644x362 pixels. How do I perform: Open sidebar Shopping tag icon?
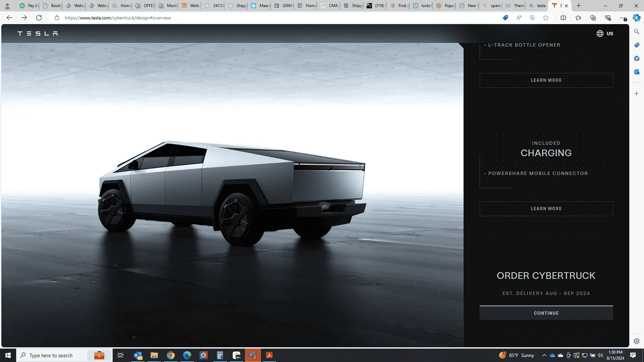point(637,45)
